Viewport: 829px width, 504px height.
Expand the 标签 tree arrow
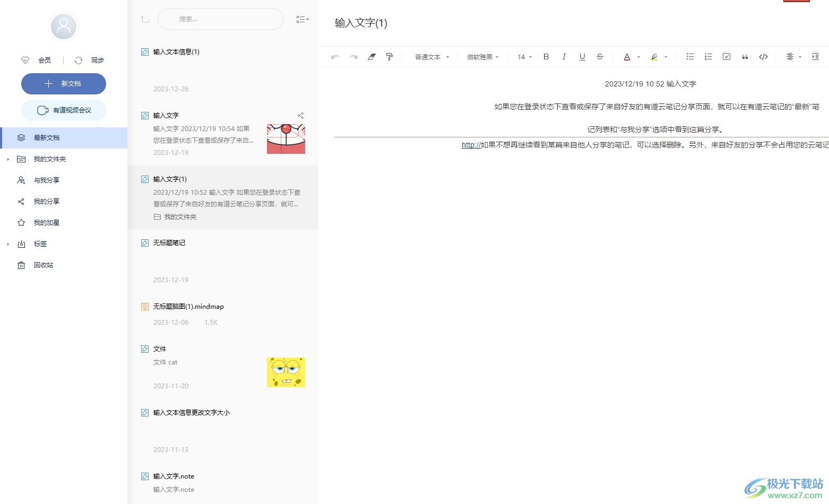[x=8, y=244]
